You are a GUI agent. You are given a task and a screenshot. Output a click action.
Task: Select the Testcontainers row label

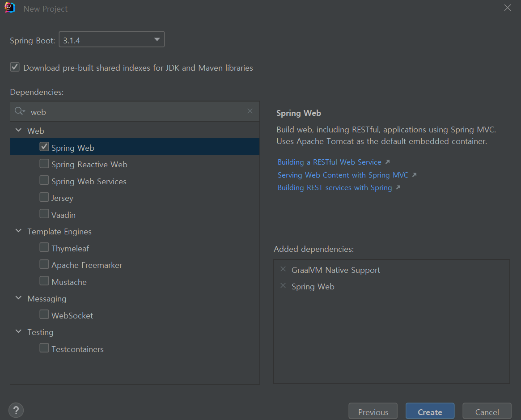[77, 349]
